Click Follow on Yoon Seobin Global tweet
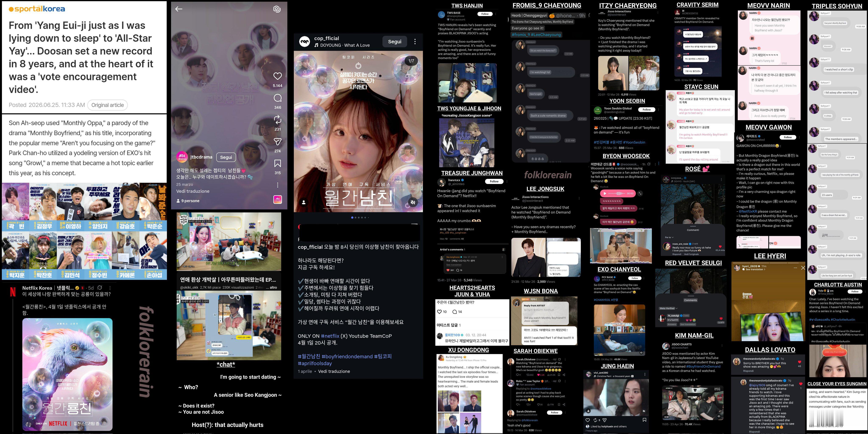This screenshot has height=434, width=868. coord(647,110)
